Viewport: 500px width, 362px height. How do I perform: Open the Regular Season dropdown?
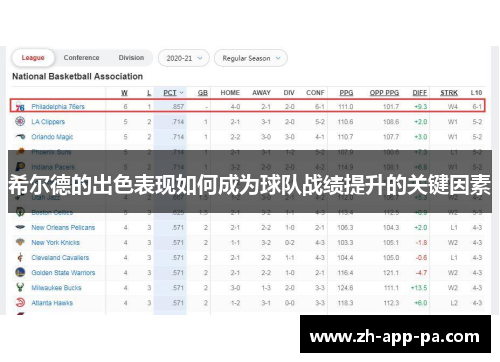(x=251, y=58)
